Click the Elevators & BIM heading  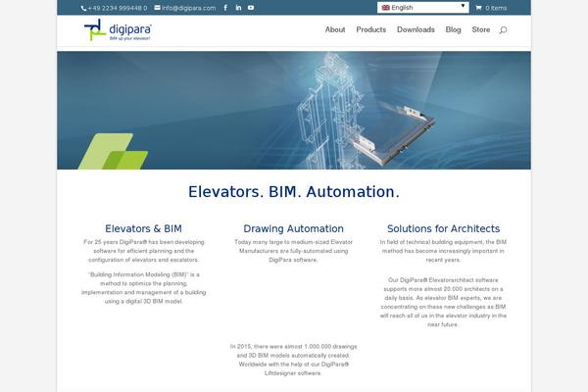(x=143, y=228)
